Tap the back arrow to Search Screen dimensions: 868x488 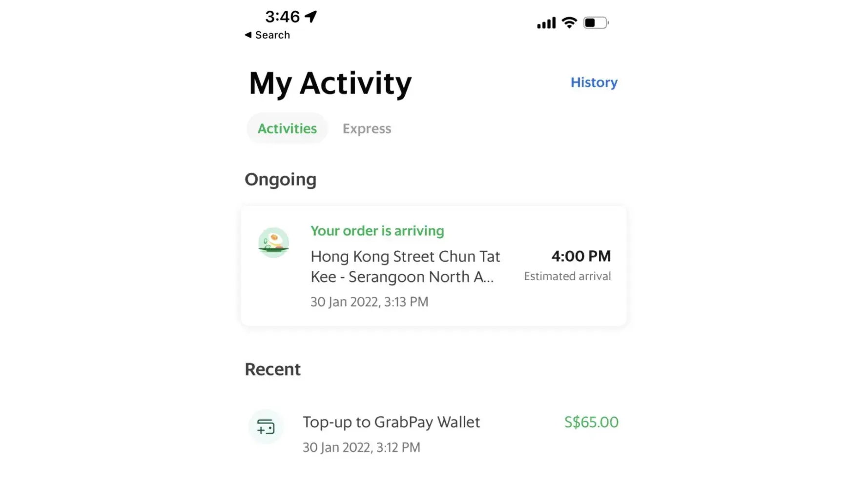click(248, 35)
